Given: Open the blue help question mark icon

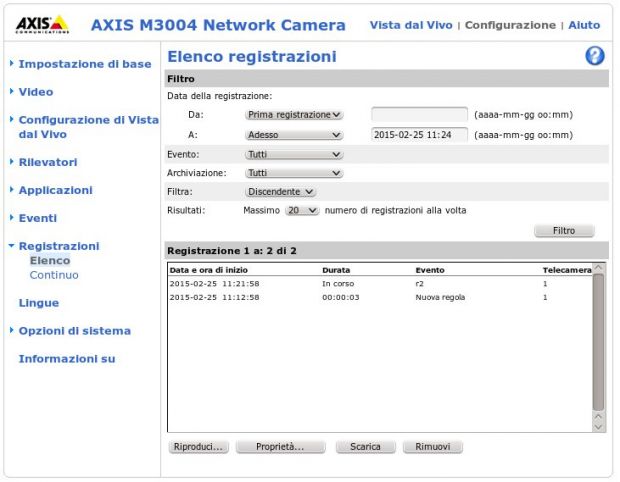Looking at the screenshot, I should click(595, 56).
